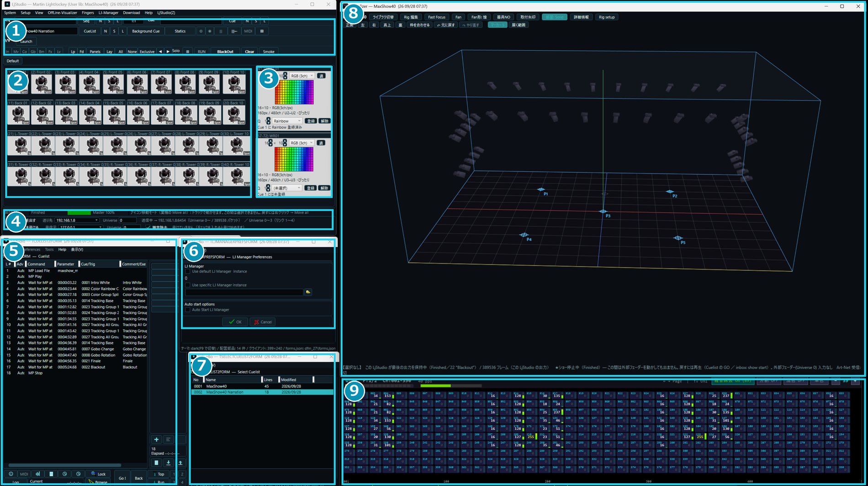Click the lower WR01 rainbow color grid

[294, 159]
